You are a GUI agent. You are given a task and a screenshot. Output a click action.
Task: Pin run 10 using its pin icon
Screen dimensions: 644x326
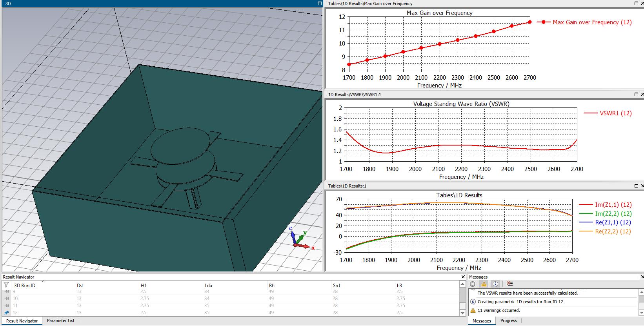click(7, 299)
